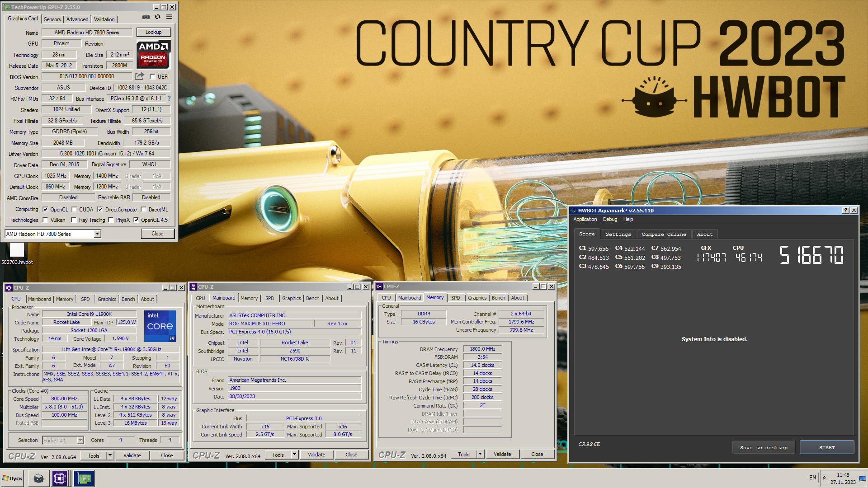The height and width of the screenshot is (488, 868).
Task: Open the Windows Start (Пуск) button
Action: coord(13,478)
